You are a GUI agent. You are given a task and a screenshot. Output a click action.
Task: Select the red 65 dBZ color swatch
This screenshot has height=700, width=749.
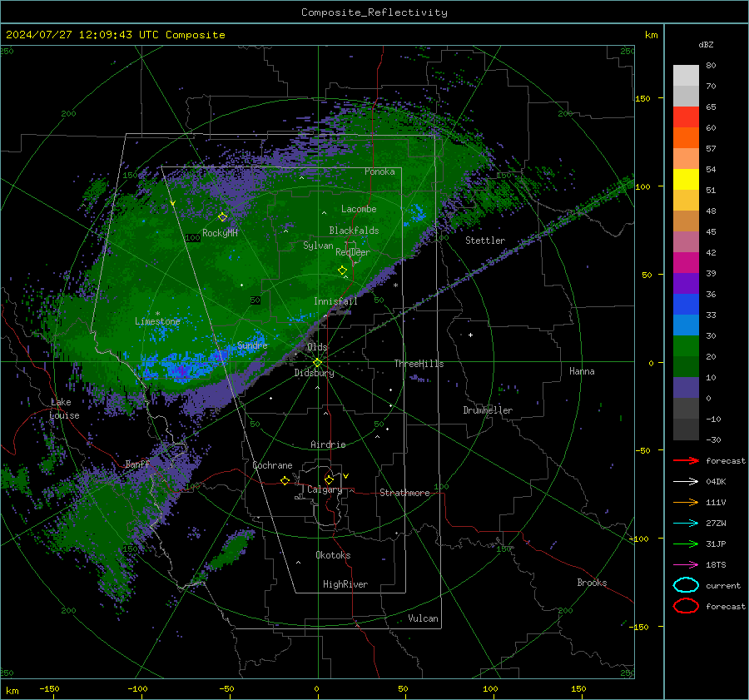pos(686,117)
